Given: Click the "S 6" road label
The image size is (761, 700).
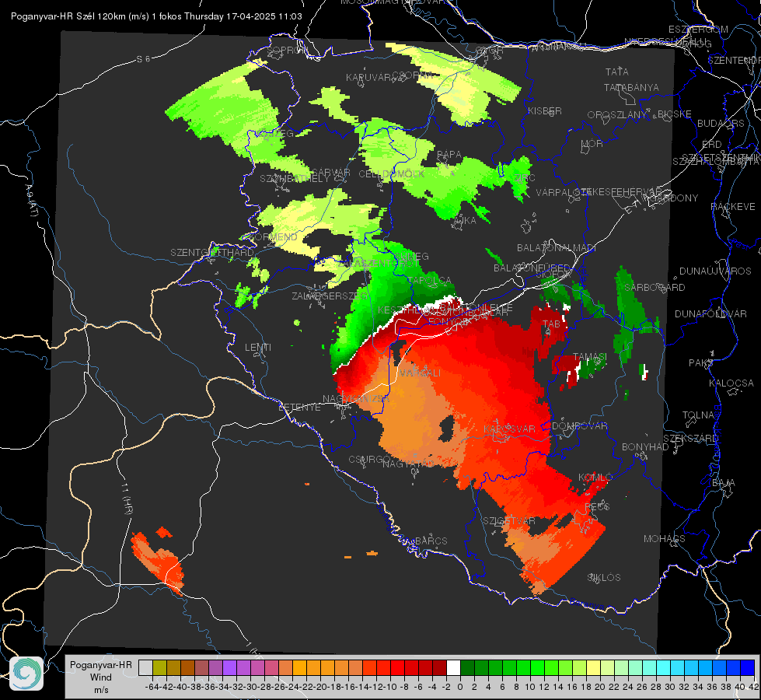Looking at the screenshot, I should (143, 59).
